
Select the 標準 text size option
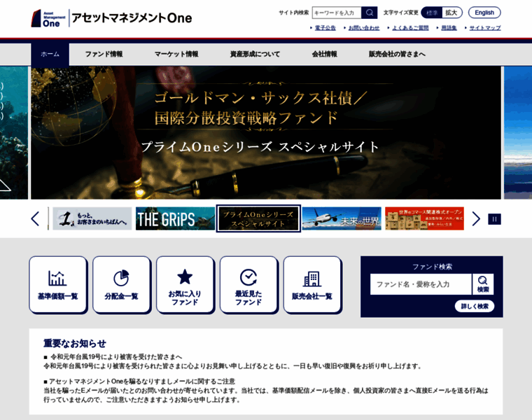click(x=432, y=13)
